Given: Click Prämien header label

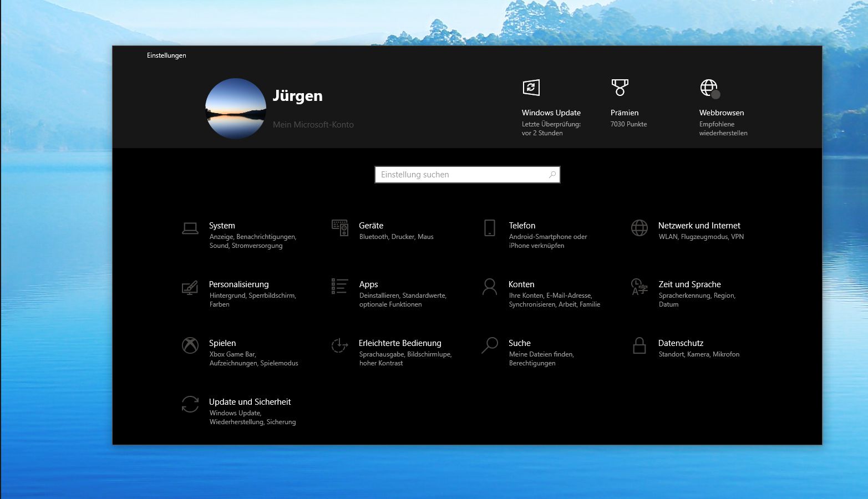Looking at the screenshot, I should pyautogui.click(x=625, y=113).
